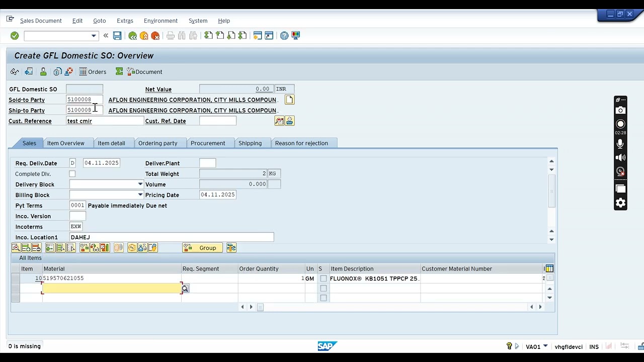Open table settings grid icon

point(549,269)
